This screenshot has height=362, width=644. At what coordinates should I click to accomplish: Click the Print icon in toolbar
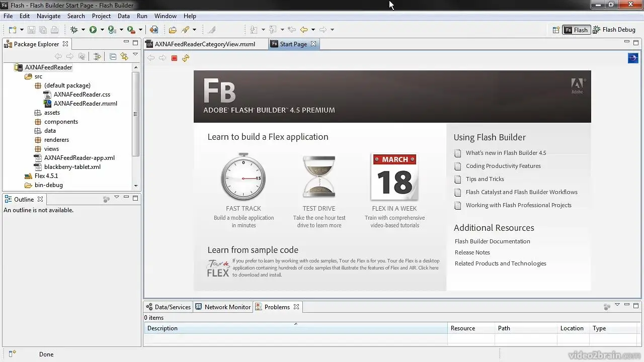pos(54,30)
